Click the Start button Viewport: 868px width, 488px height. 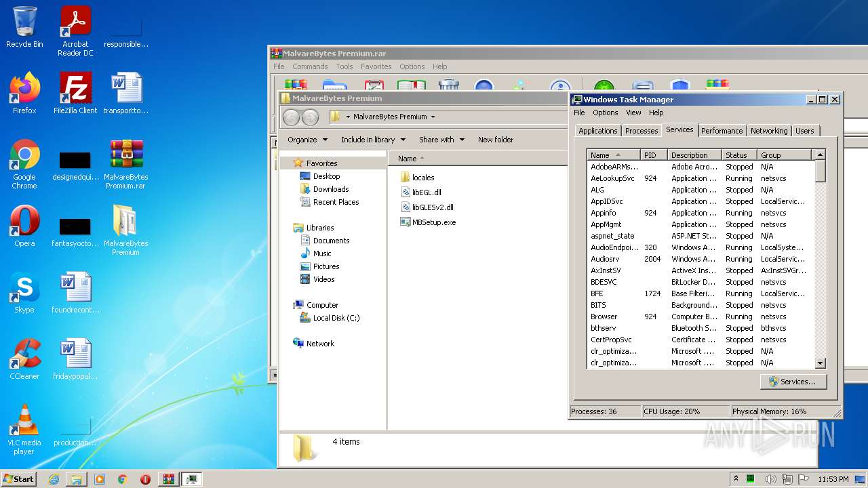pyautogui.click(x=19, y=479)
